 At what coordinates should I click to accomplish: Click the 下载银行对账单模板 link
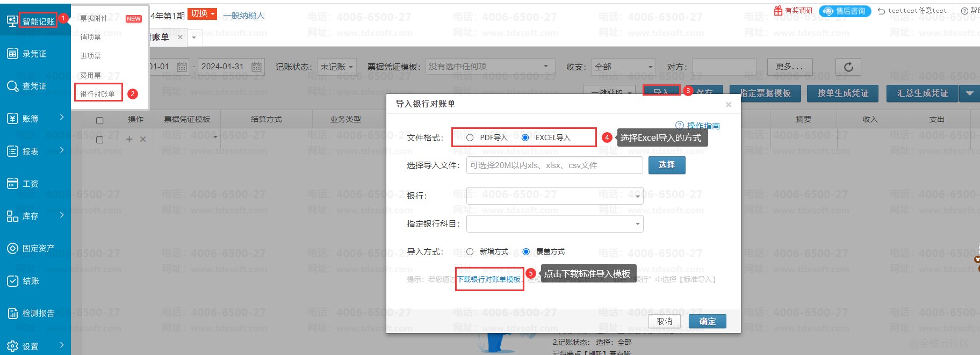pos(489,279)
